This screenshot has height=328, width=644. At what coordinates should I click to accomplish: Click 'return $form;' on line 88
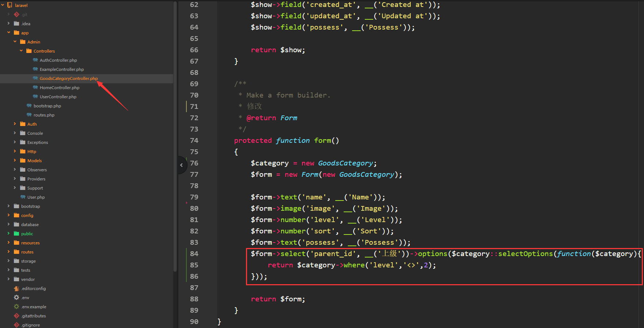tap(278, 299)
